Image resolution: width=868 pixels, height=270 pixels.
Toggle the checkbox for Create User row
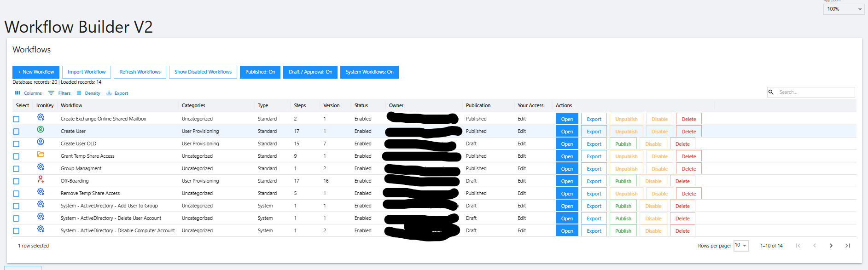tap(16, 132)
